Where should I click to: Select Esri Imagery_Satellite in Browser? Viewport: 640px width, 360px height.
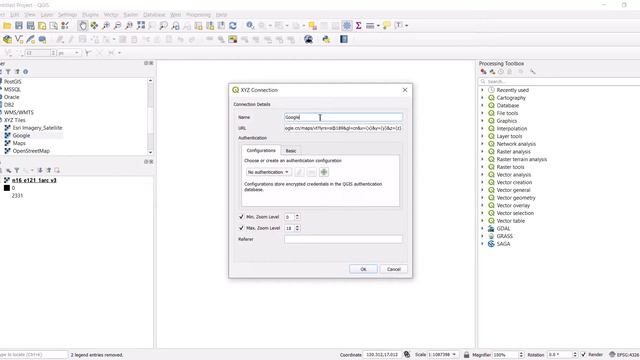37,128
